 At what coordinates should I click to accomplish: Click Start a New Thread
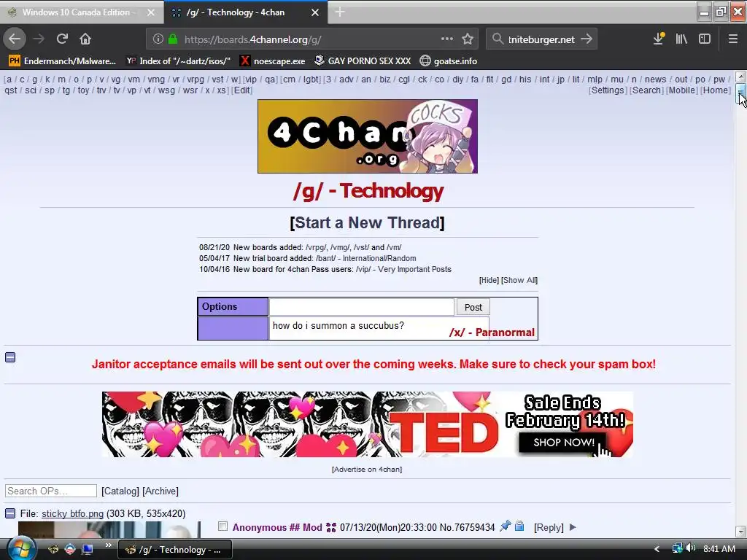point(368,222)
